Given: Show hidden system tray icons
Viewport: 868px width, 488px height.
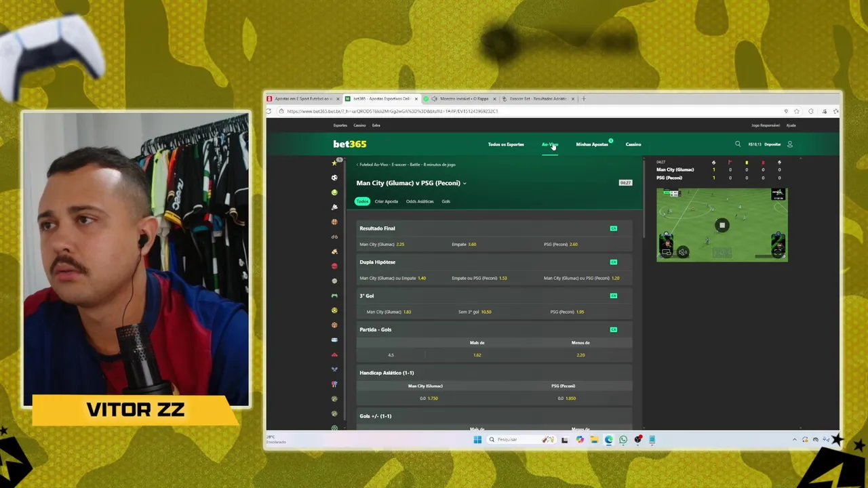Looking at the screenshot, I should (795, 439).
